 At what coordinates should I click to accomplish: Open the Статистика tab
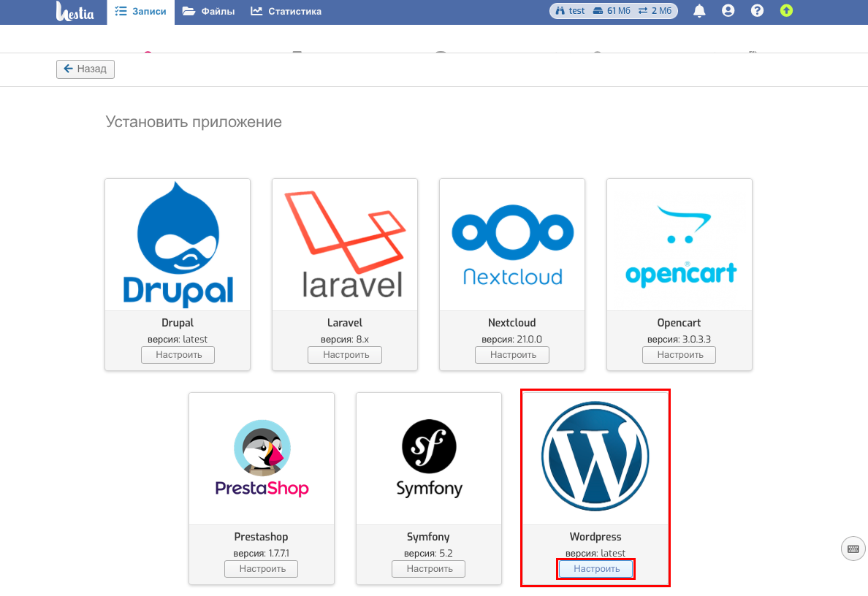[286, 12]
